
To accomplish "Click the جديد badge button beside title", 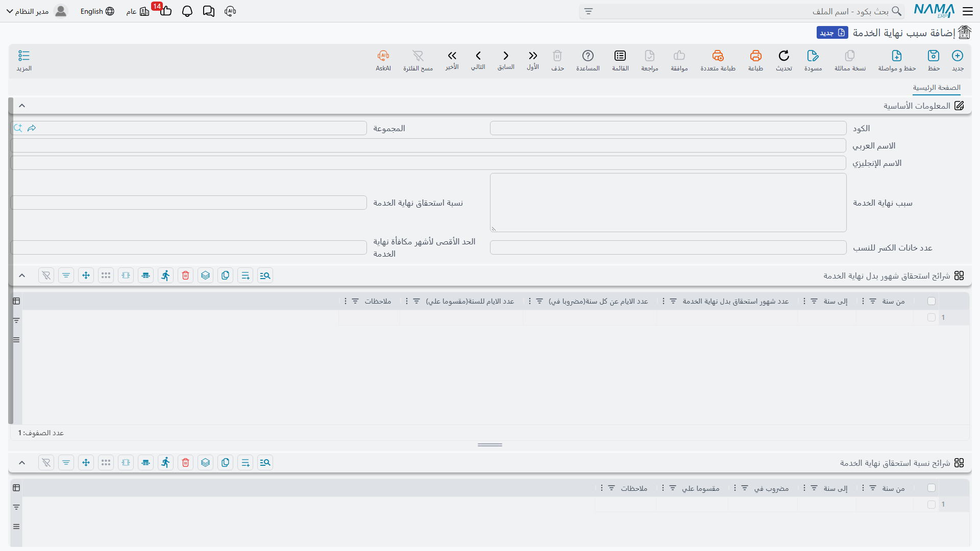I will pos(832,33).
